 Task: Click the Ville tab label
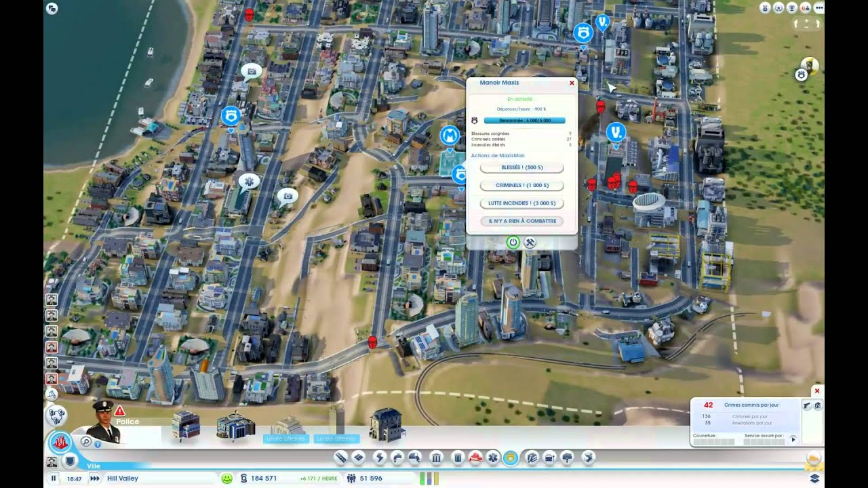coord(93,466)
